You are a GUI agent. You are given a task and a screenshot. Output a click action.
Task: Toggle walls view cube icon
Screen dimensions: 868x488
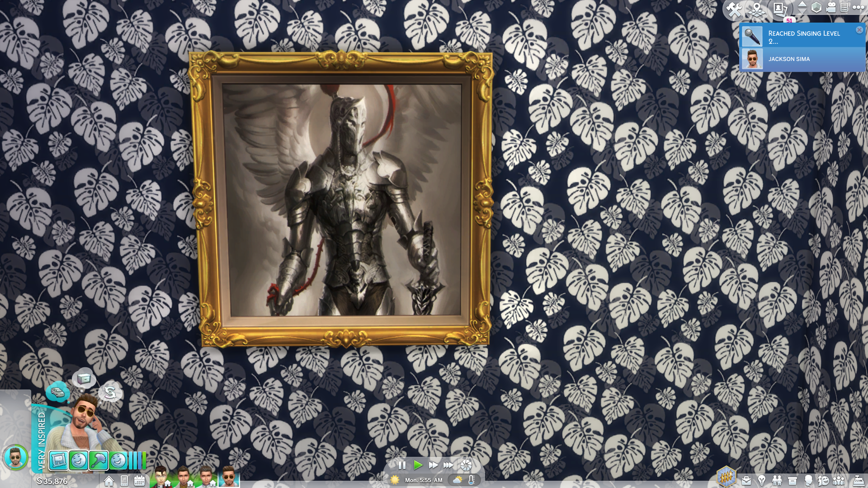[816, 7]
